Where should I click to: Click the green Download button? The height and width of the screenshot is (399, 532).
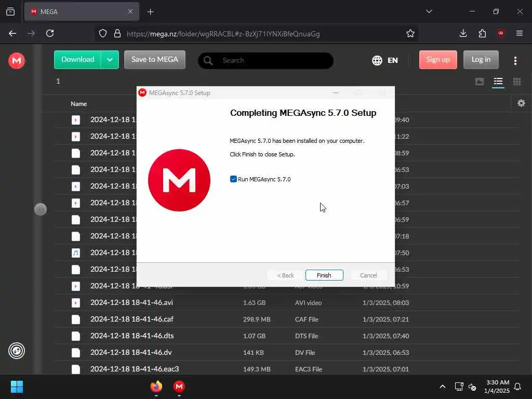[78, 60]
